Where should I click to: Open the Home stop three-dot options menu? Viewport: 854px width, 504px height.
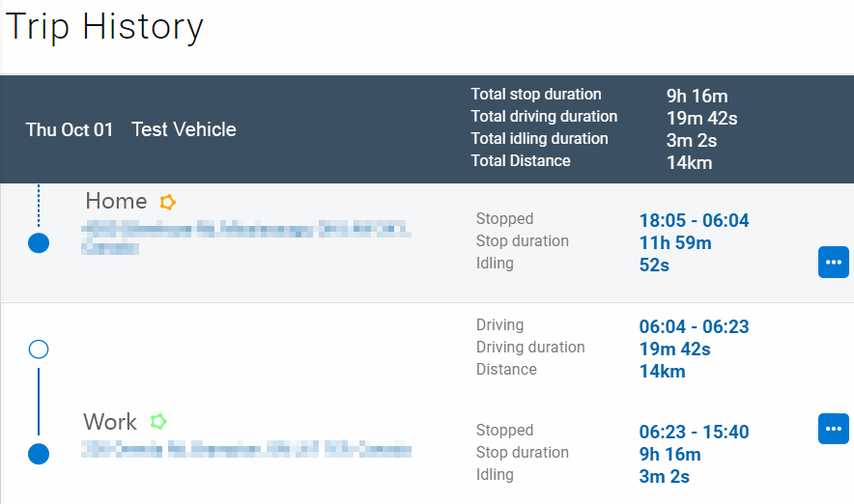834,263
